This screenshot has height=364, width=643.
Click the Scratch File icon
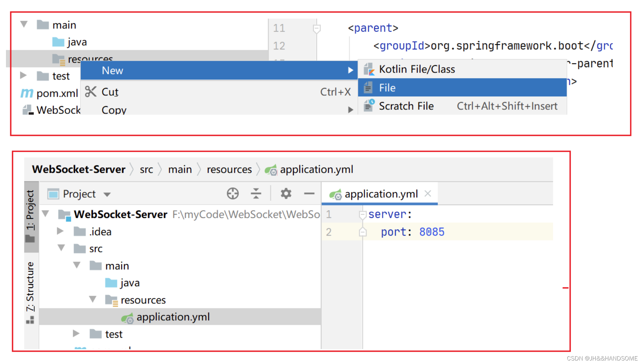pos(368,106)
